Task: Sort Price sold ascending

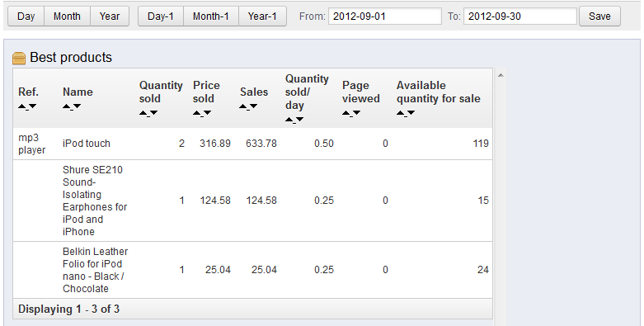Action: 197,113
